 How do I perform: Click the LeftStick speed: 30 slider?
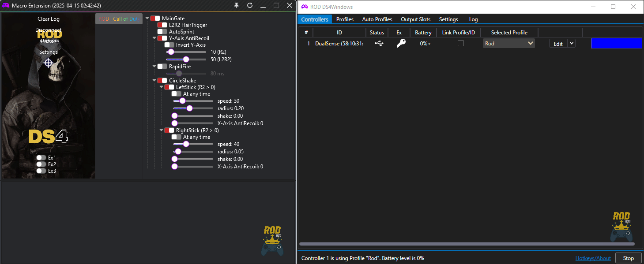click(193, 101)
